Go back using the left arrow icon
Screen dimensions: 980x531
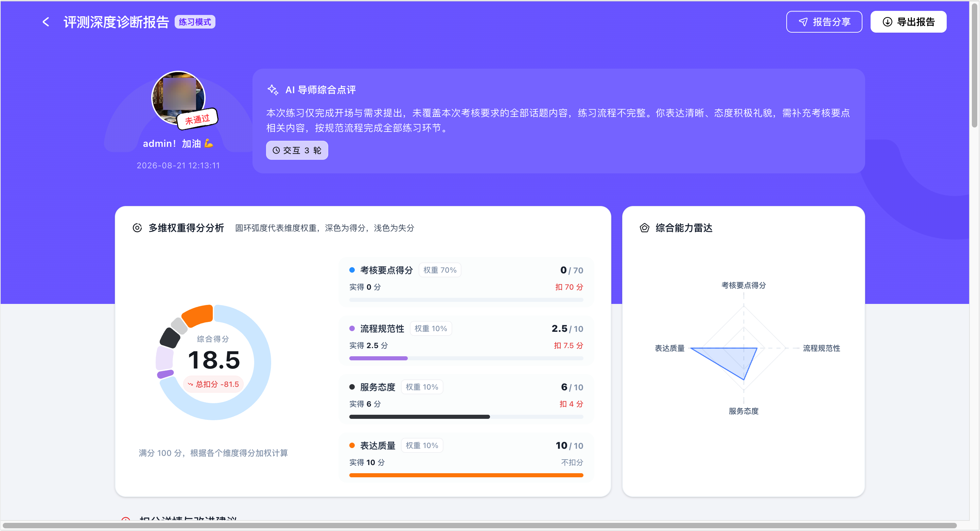[46, 22]
